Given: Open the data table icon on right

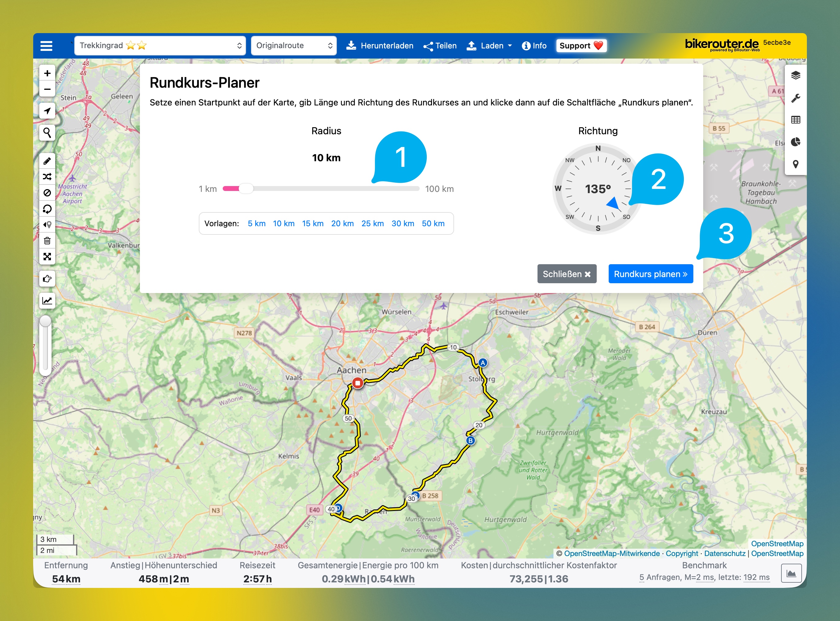Looking at the screenshot, I should click(795, 120).
